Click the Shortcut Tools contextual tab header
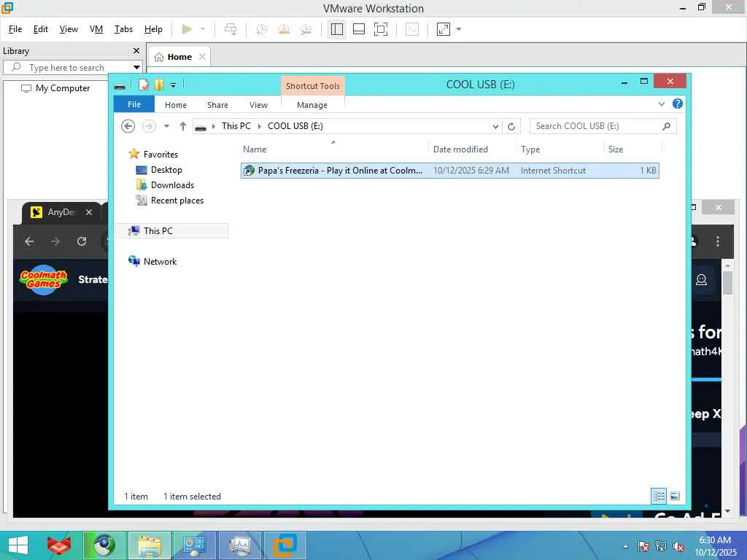 coord(312,86)
